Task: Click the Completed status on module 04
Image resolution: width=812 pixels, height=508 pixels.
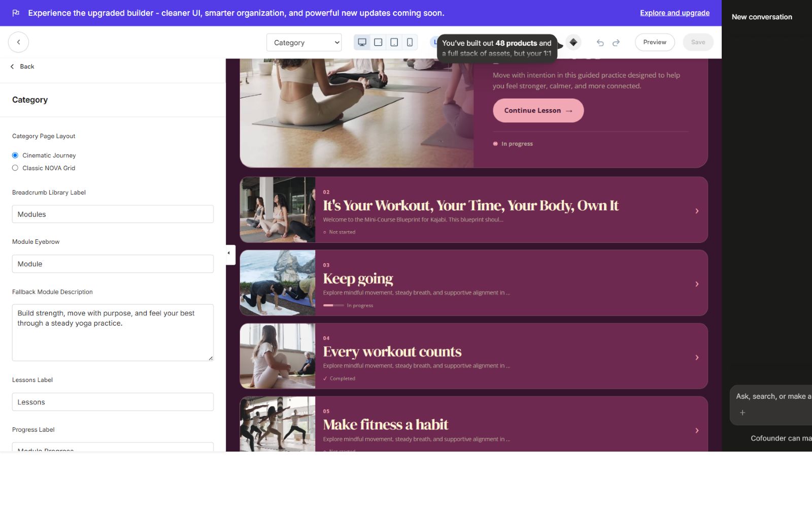Action: tap(339, 378)
